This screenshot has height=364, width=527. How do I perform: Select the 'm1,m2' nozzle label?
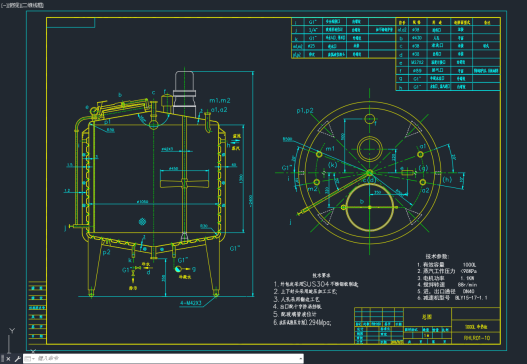pyautogui.click(x=220, y=100)
